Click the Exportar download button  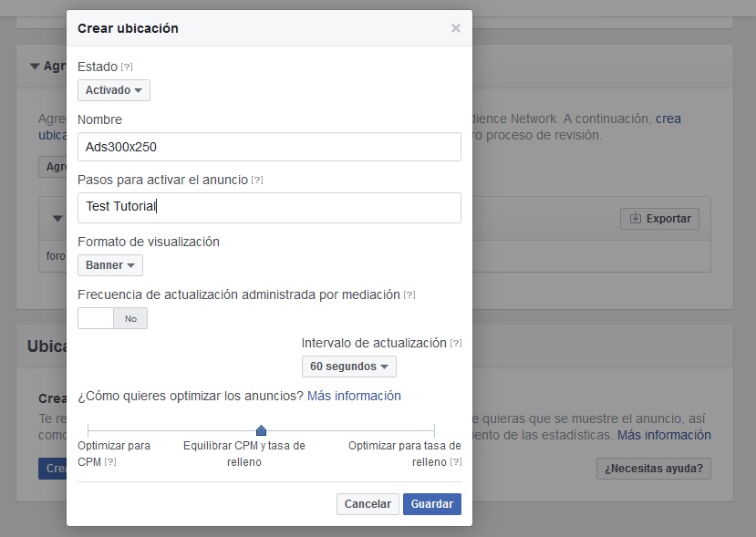[659, 219]
